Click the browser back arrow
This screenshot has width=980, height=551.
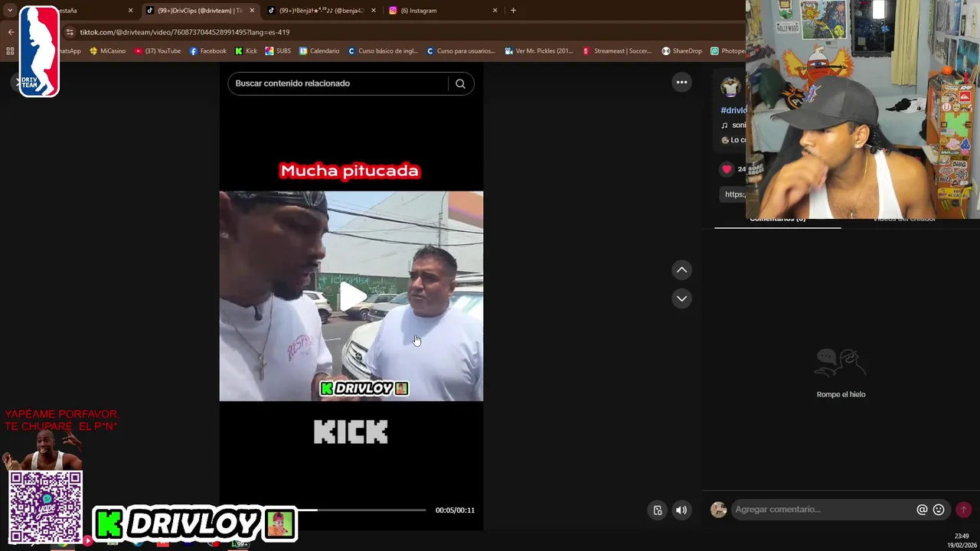pyautogui.click(x=11, y=32)
